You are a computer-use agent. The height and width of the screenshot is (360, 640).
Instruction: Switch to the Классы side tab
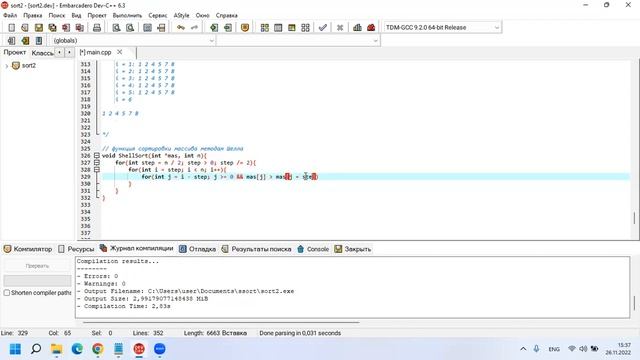(x=42, y=53)
